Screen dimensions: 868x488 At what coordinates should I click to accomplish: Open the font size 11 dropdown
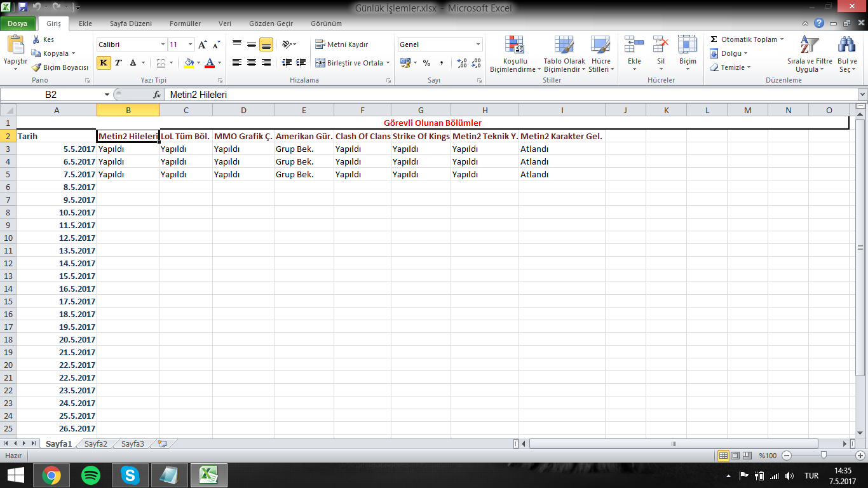click(190, 44)
